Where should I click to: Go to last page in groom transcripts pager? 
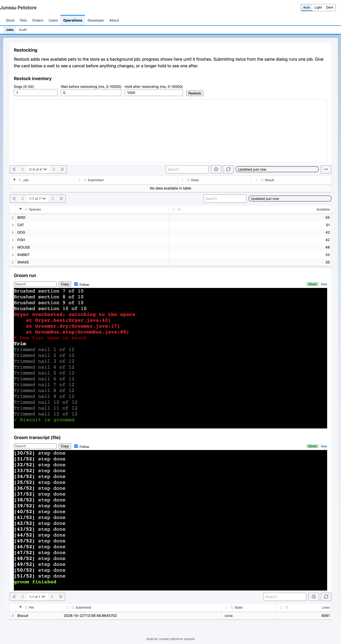61,596
